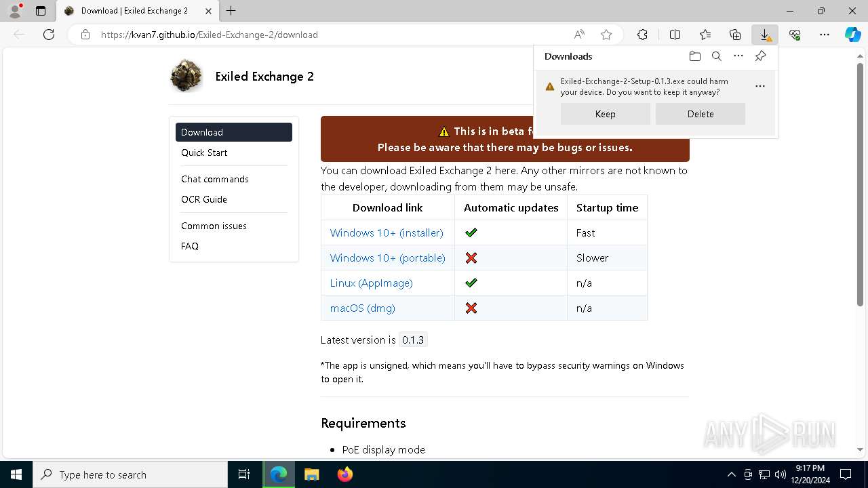The height and width of the screenshot is (488, 868).
Task: Open Quick Start sidebar page
Action: 204,152
